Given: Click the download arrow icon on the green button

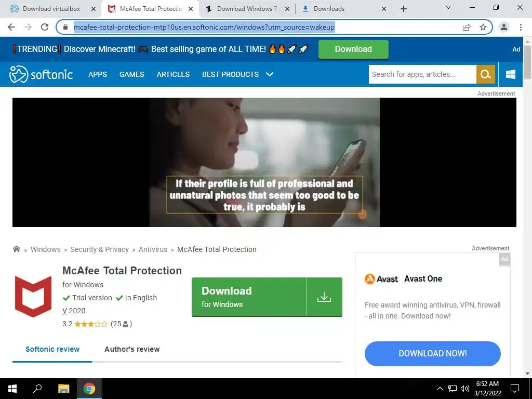Looking at the screenshot, I should click(x=324, y=297).
